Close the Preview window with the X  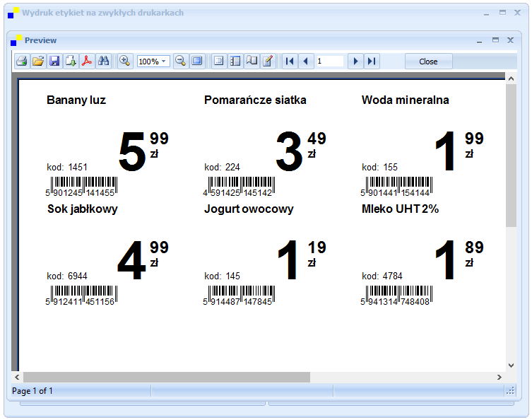[x=510, y=40]
